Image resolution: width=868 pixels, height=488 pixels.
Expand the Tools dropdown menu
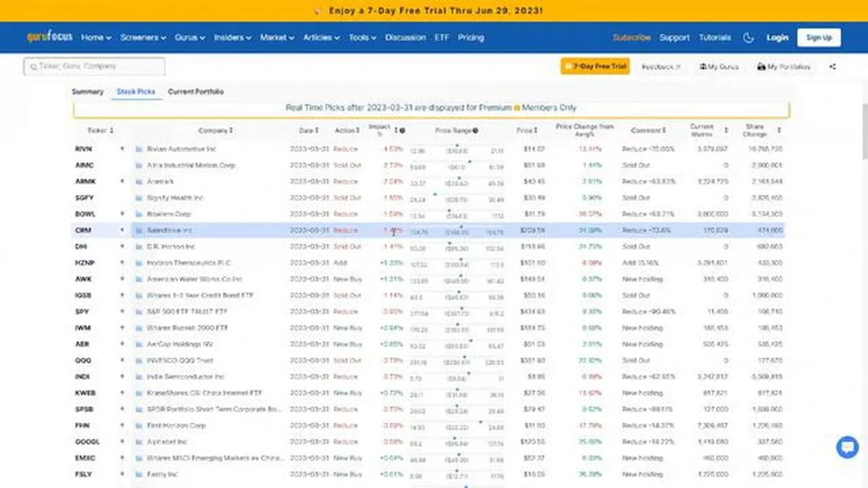[x=362, y=38]
